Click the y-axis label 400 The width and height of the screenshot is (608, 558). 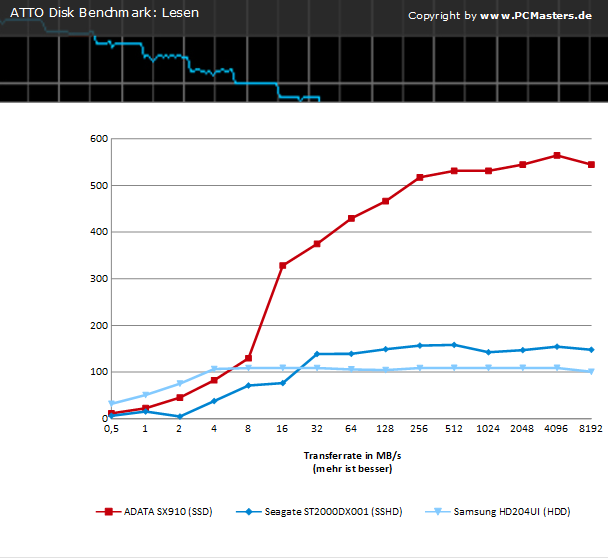click(99, 232)
